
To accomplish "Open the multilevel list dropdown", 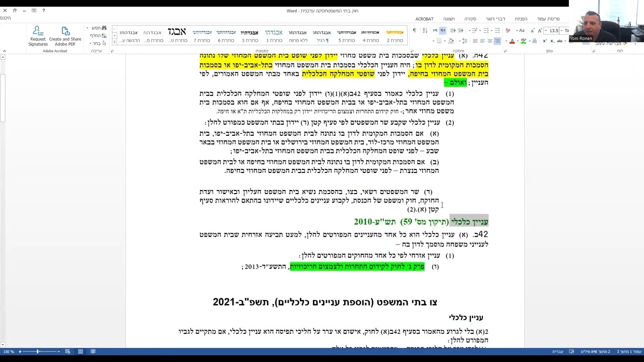I will 469,31.
